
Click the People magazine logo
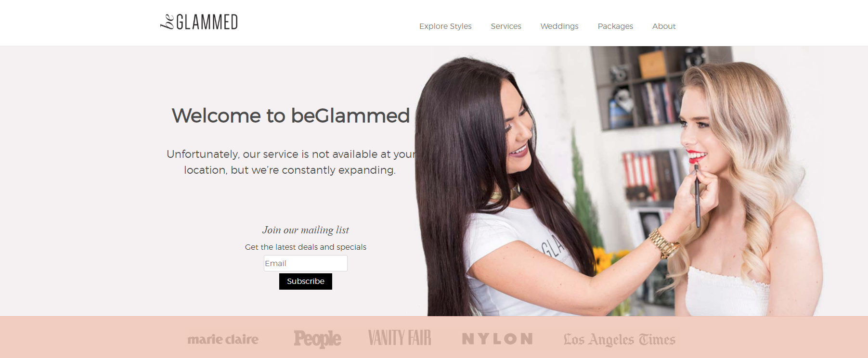[x=317, y=339]
